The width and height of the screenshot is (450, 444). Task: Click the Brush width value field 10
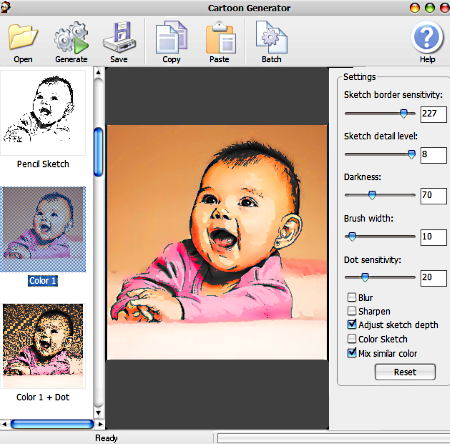click(433, 237)
